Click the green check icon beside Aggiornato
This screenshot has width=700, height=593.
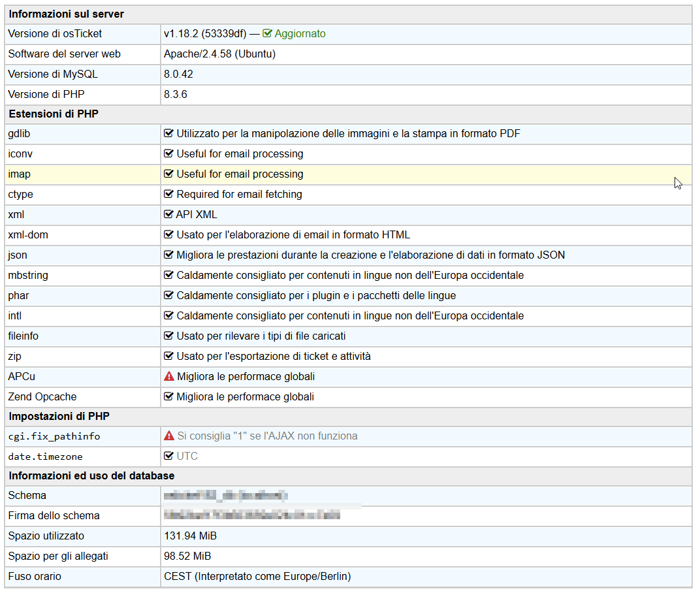click(x=267, y=33)
